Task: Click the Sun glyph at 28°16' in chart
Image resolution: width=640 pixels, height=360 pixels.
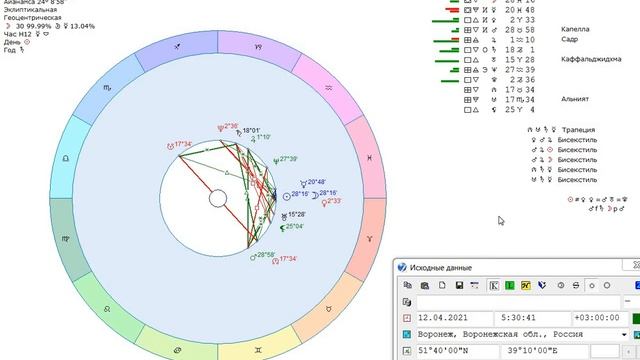Action: (287, 196)
